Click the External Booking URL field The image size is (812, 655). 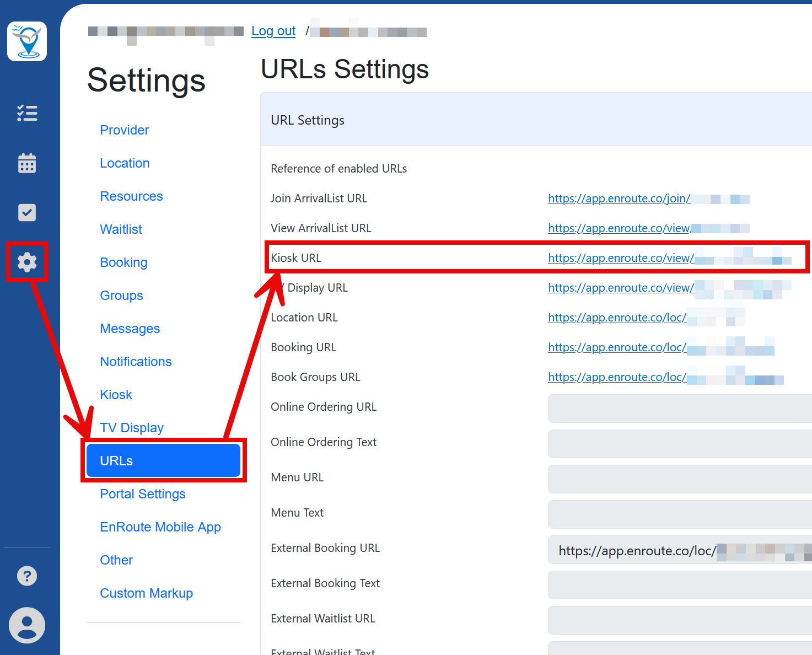[680, 550]
